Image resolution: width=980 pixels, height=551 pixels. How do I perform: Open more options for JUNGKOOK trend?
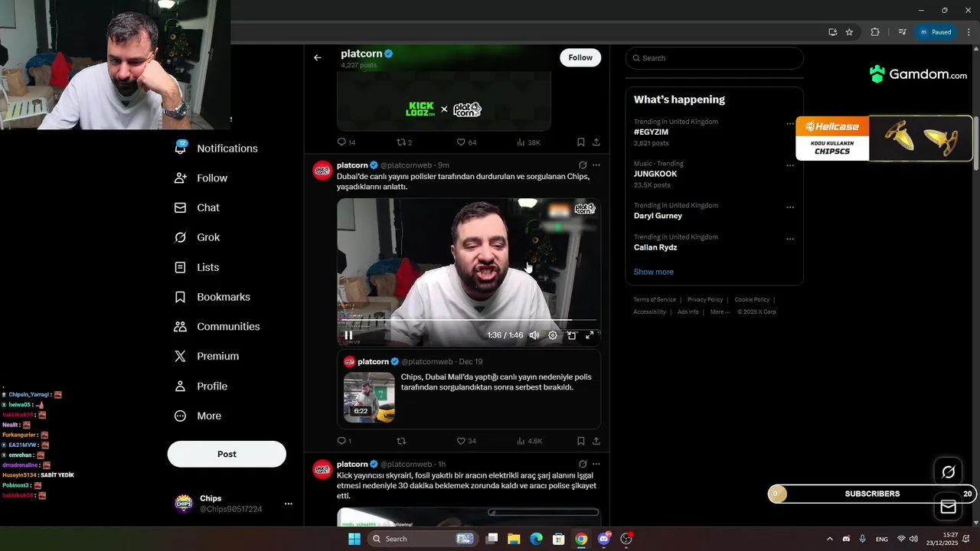point(790,165)
